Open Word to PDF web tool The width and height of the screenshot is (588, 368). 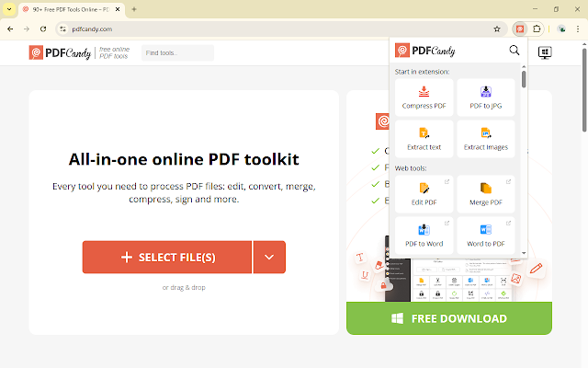click(x=486, y=236)
